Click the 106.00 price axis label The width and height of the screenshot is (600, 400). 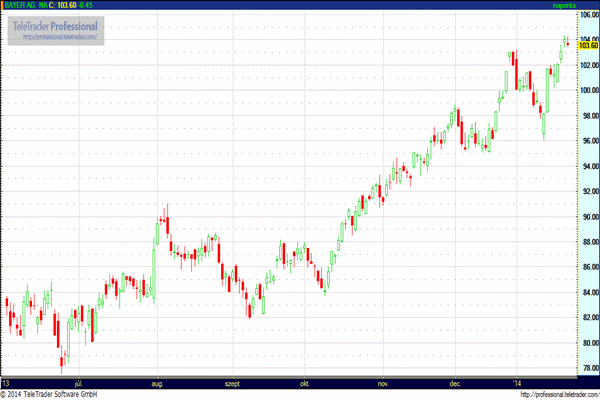point(589,15)
